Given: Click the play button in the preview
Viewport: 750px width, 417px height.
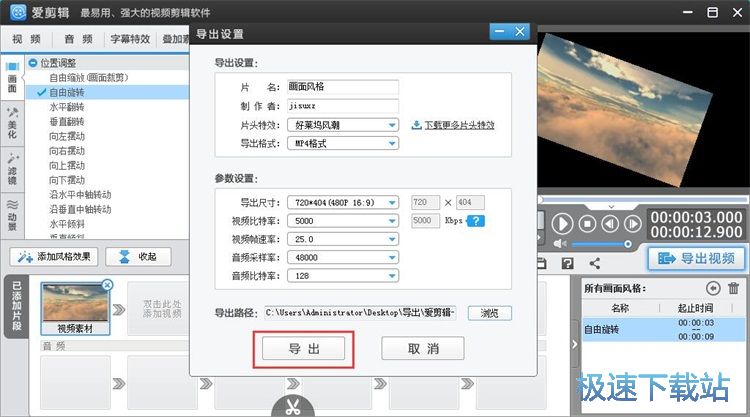Looking at the screenshot, I should [562, 223].
